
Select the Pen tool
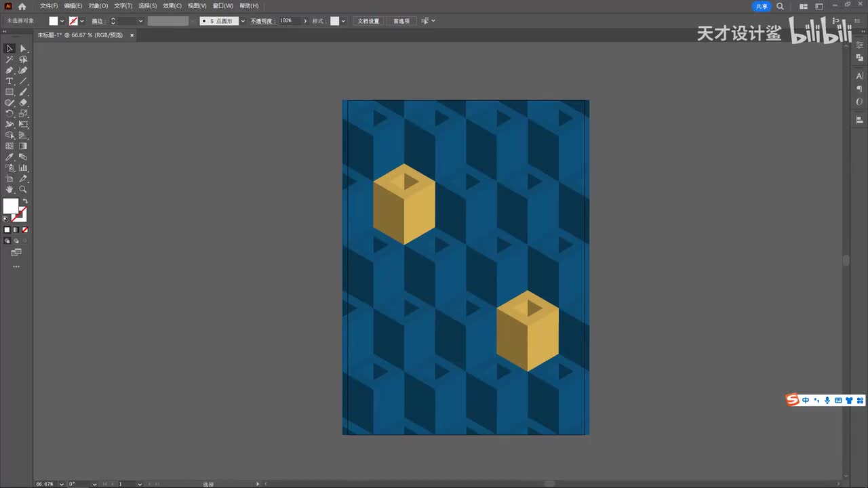[9, 70]
